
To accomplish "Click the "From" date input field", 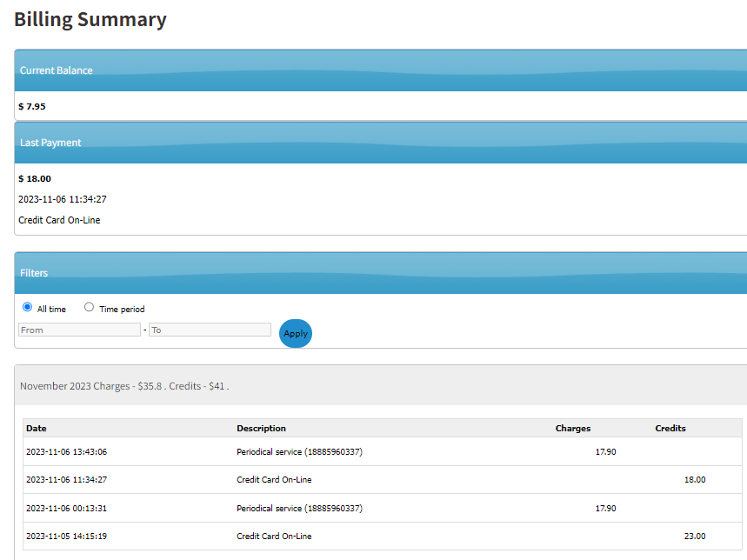I will [79, 330].
